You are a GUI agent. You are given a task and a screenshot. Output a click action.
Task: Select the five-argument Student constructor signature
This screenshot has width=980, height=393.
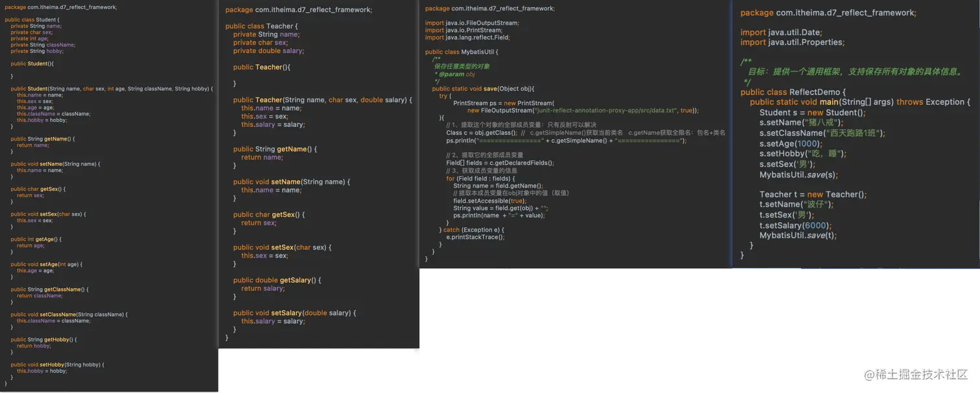[111, 89]
